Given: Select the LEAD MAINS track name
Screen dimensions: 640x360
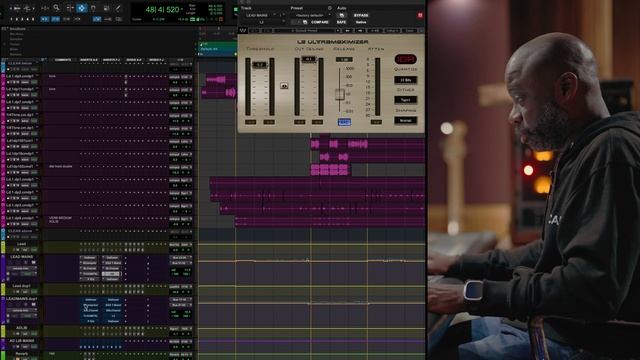Looking at the screenshot, I should tap(22, 257).
